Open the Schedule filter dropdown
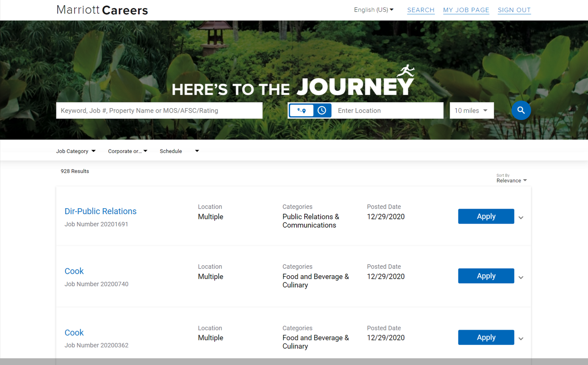 tap(179, 151)
